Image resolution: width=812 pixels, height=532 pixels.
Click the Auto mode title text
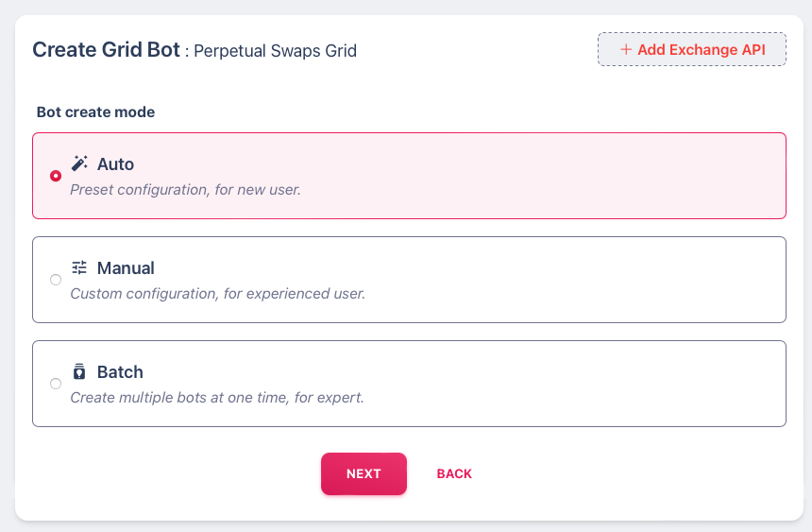(115, 164)
